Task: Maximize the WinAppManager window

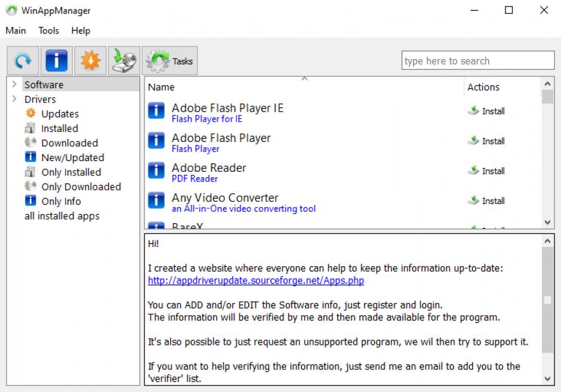Action: click(508, 10)
